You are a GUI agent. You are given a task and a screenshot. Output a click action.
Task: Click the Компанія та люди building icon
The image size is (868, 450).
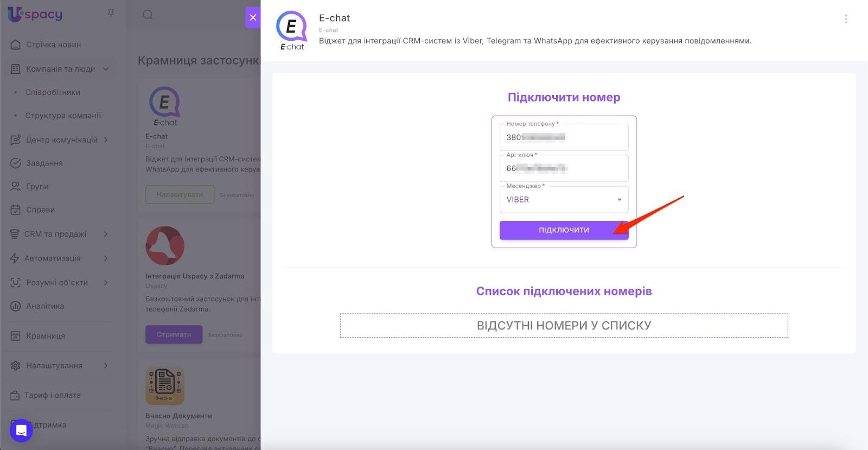[16, 69]
